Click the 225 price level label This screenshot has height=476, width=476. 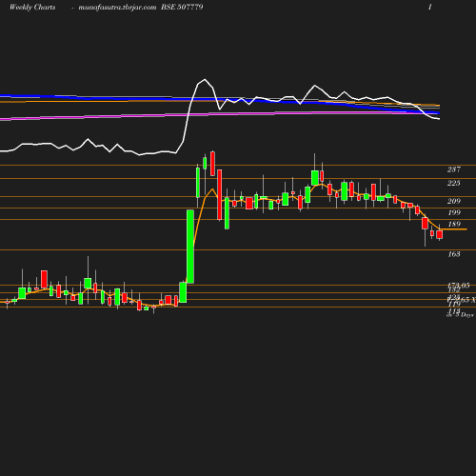pyautogui.click(x=454, y=183)
